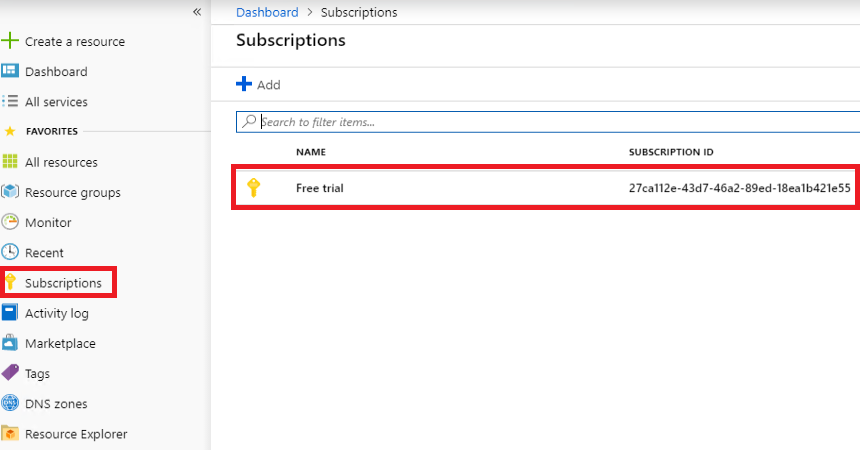Image resolution: width=860 pixels, height=450 pixels.
Task: Open the Dashboard icon in sidebar
Action: 10,71
